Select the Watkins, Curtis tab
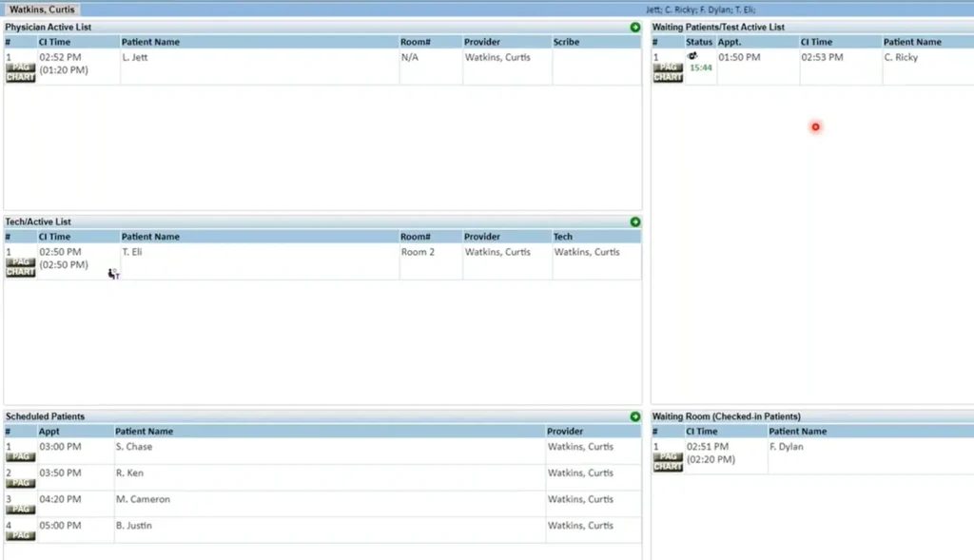Image resolution: width=974 pixels, height=560 pixels. click(x=42, y=10)
